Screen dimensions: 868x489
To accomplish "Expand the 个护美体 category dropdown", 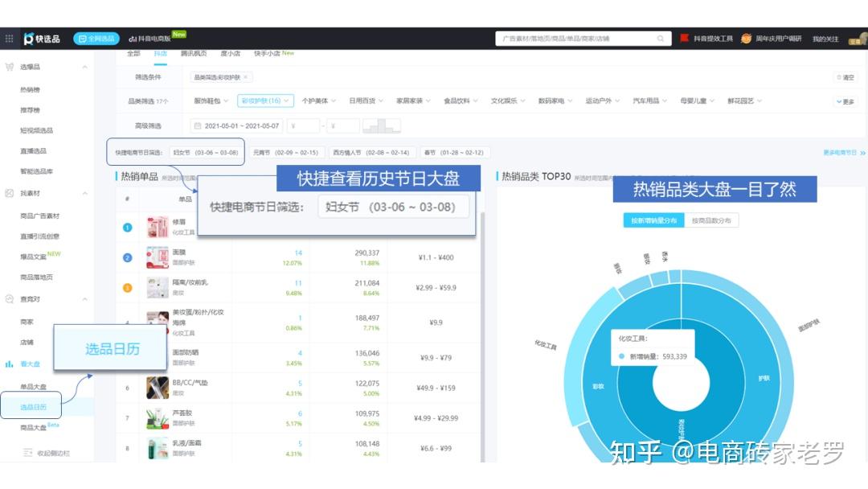I will coord(318,101).
